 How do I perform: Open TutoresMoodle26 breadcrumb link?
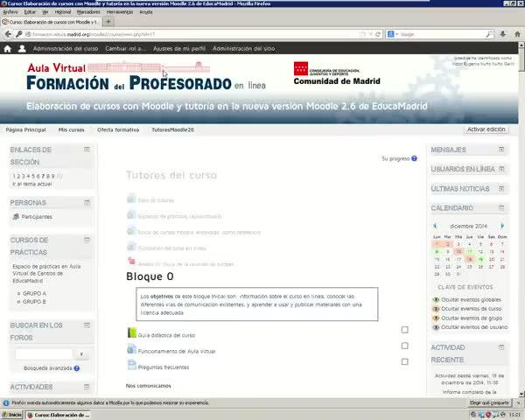[x=172, y=129]
